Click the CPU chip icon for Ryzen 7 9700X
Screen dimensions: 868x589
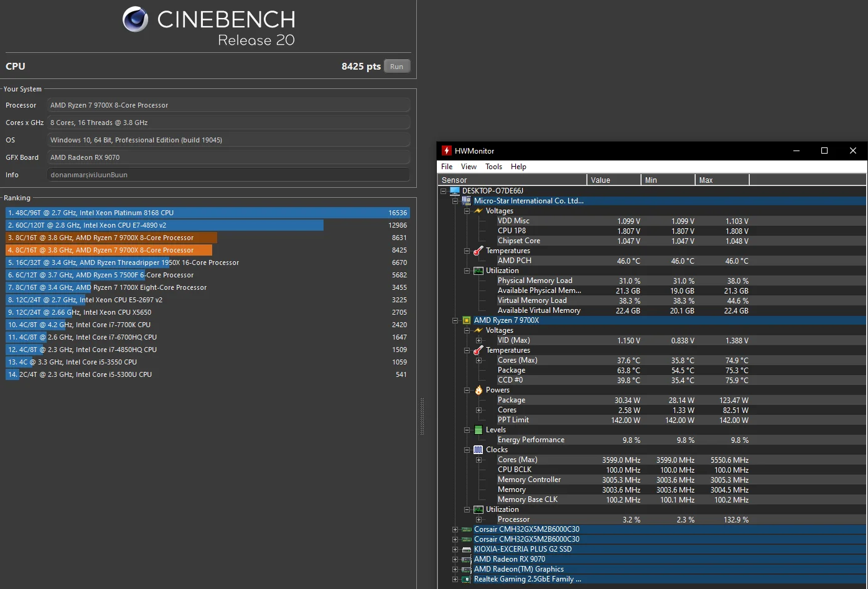467,320
